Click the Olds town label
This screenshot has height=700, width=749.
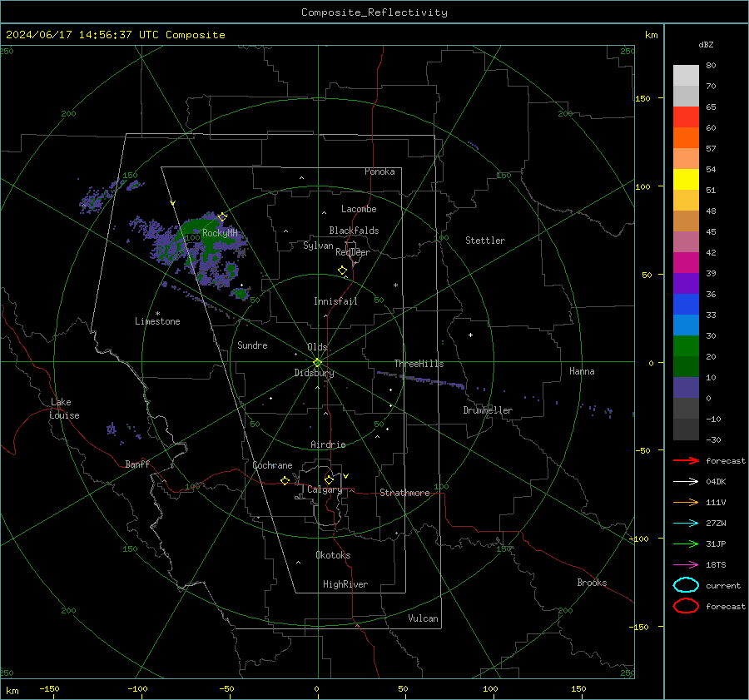pos(317,347)
